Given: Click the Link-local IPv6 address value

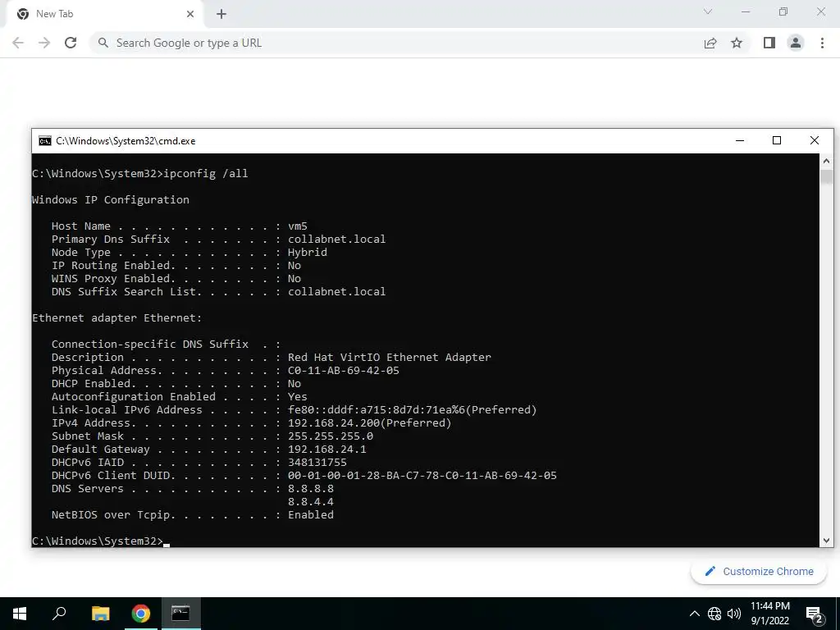Looking at the screenshot, I should [412, 410].
